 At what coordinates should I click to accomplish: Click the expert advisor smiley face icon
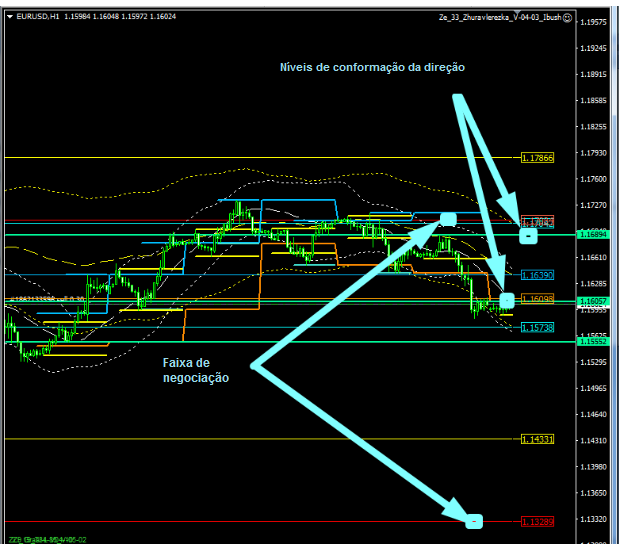point(567,17)
